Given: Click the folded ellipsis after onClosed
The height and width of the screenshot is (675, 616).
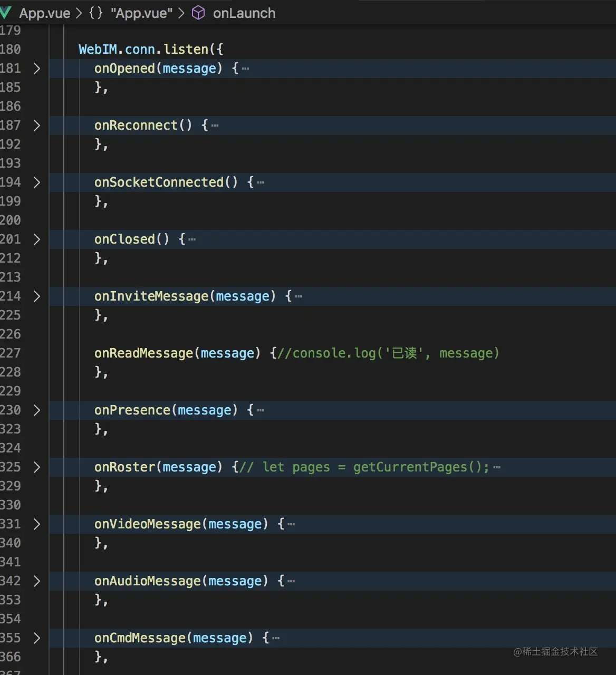Looking at the screenshot, I should coord(192,239).
